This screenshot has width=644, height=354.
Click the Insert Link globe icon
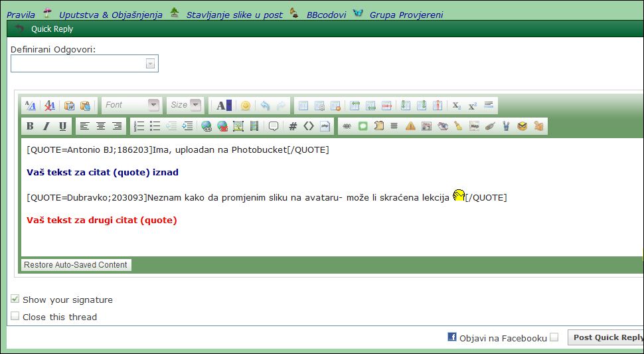pos(206,126)
